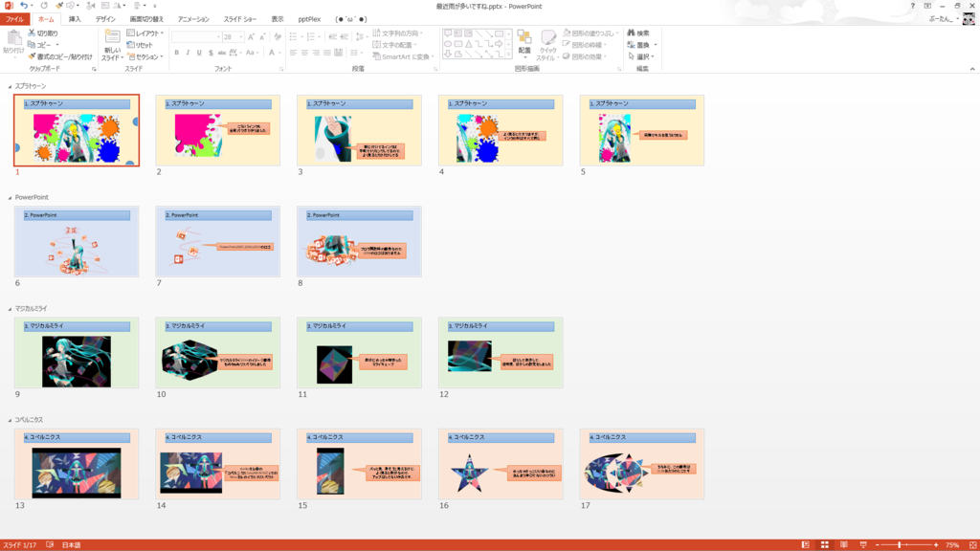Click Text Direction (文字列の方向) button
Viewport: 980px width, 551px height.
398,33
